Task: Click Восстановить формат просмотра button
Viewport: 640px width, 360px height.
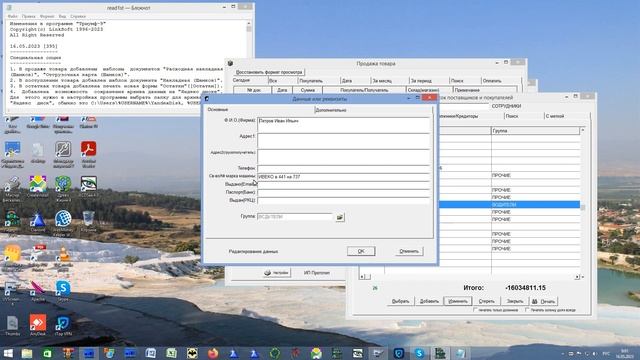Action: click(x=269, y=72)
